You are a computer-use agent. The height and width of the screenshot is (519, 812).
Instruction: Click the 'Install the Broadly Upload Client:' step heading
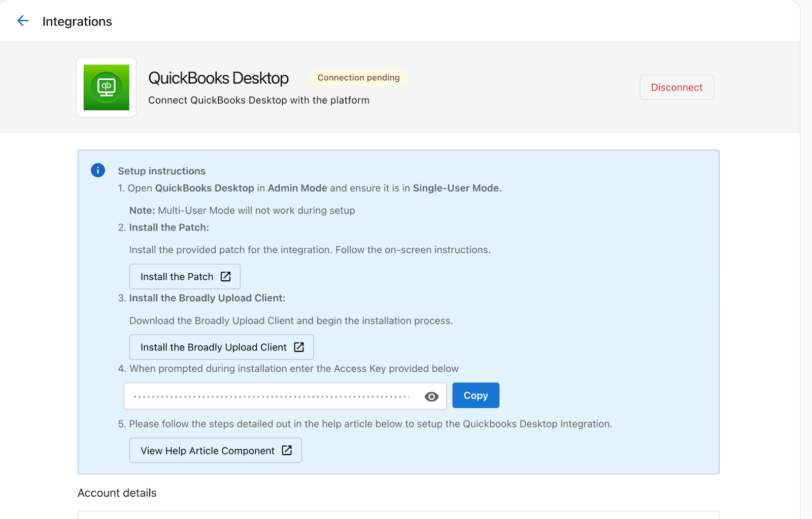pyautogui.click(x=207, y=298)
